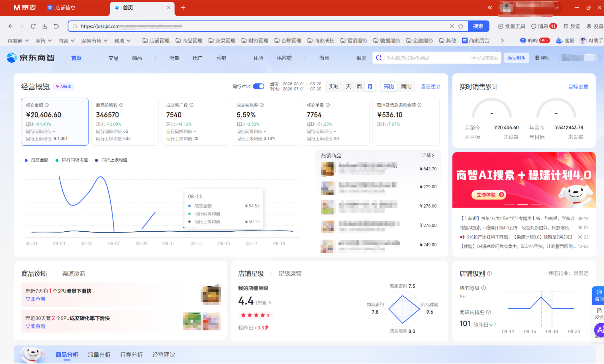Viewport: 604px width, 364px height.
Task: Open 设置 gear in the top toolbar
Action: pyautogui.click(x=595, y=26)
